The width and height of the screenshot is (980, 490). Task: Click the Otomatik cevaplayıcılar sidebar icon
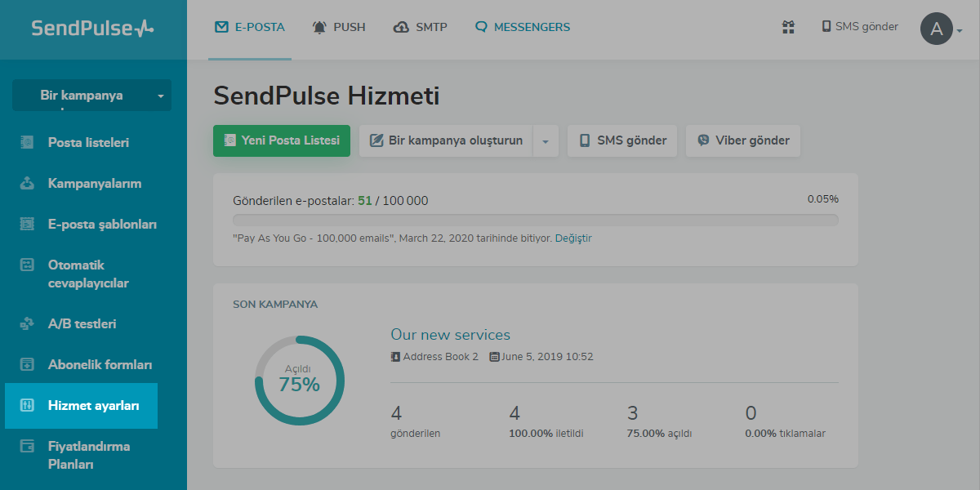pyautogui.click(x=27, y=265)
